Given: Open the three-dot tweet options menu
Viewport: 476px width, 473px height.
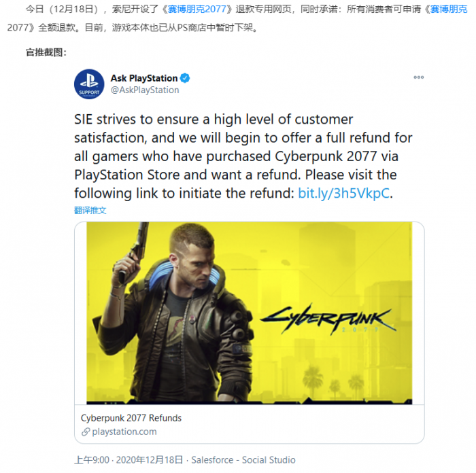Looking at the screenshot, I should coord(419,77).
